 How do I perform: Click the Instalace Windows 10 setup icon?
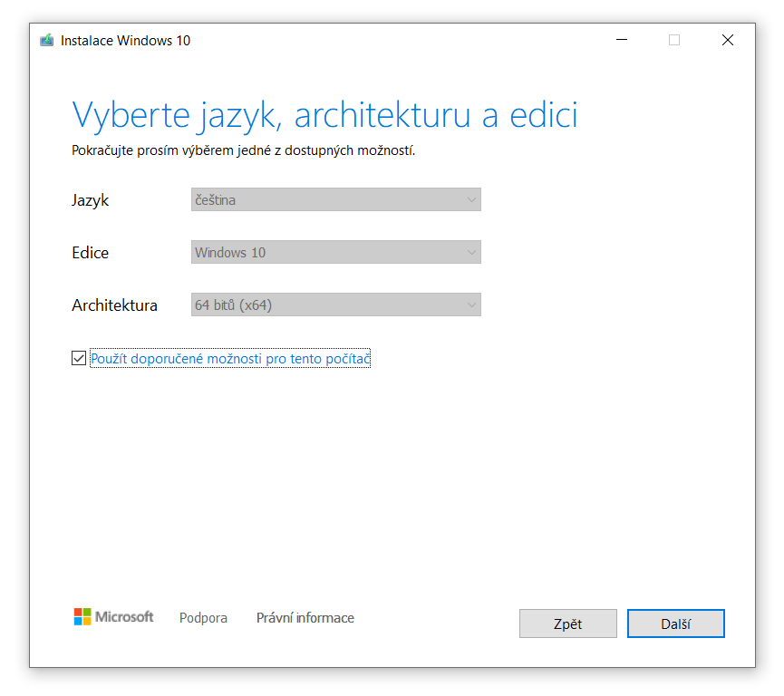click(x=47, y=40)
